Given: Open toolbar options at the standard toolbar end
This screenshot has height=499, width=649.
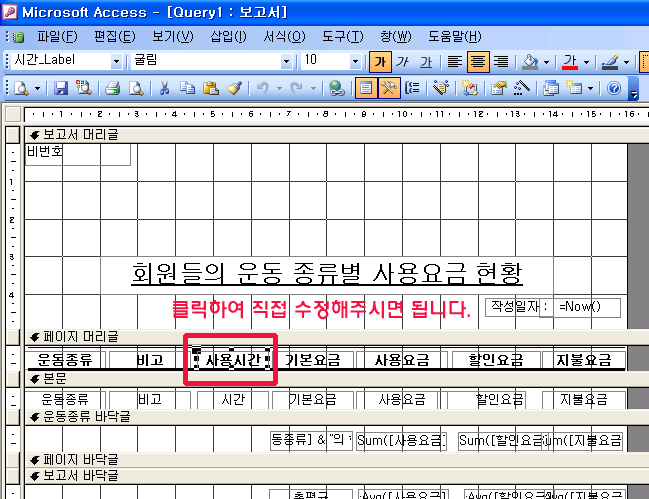Looking at the screenshot, I should (633, 89).
